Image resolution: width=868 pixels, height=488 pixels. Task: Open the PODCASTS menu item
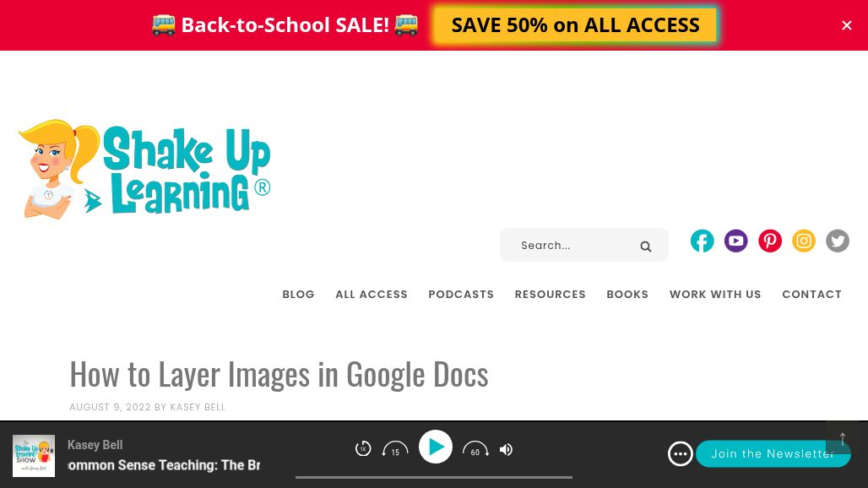pyautogui.click(x=461, y=295)
